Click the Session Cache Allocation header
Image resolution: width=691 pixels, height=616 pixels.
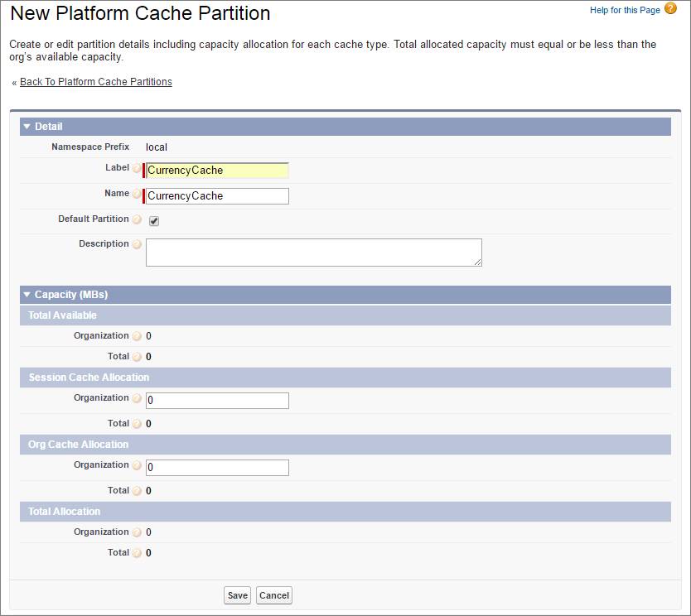pos(345,378)
